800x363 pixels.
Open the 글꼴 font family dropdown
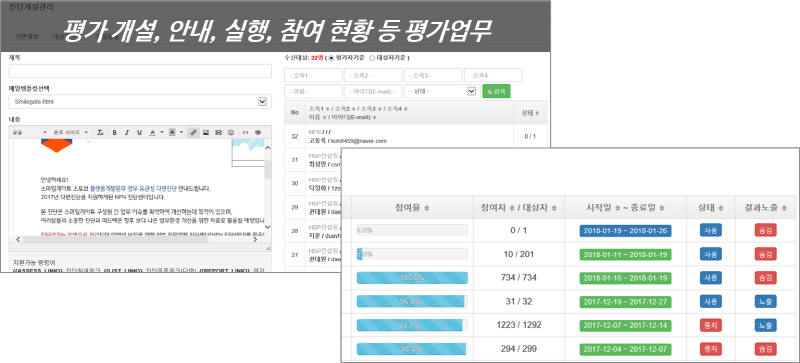30,132
